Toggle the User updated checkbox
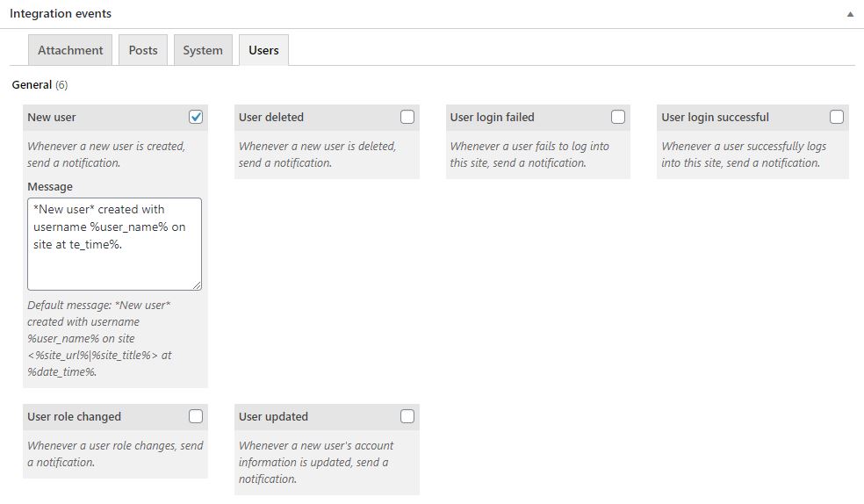The width and height of the screenshot is (864, 504). 407,416
